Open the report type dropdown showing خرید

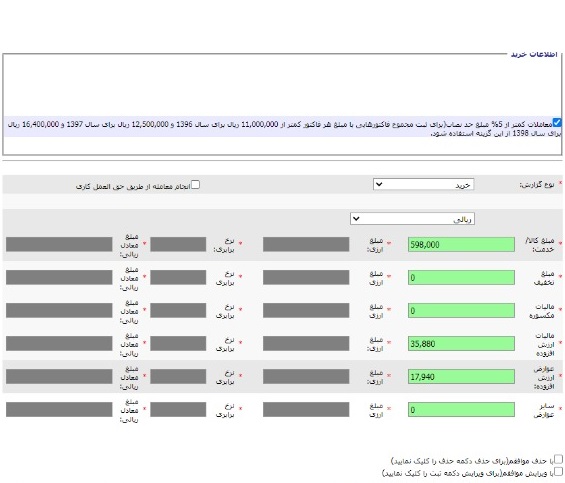423,185
